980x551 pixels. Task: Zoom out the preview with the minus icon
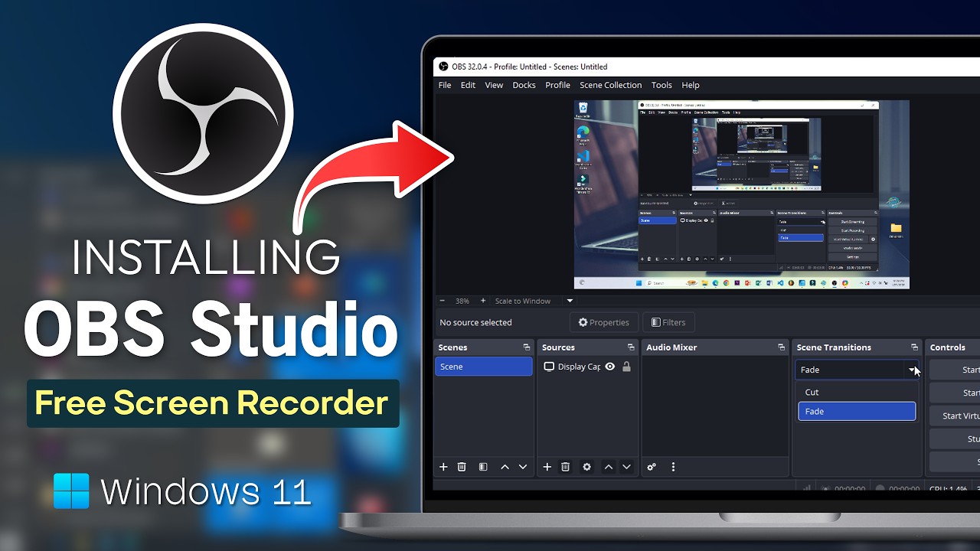pyautogui.click(x=442, y=301)
